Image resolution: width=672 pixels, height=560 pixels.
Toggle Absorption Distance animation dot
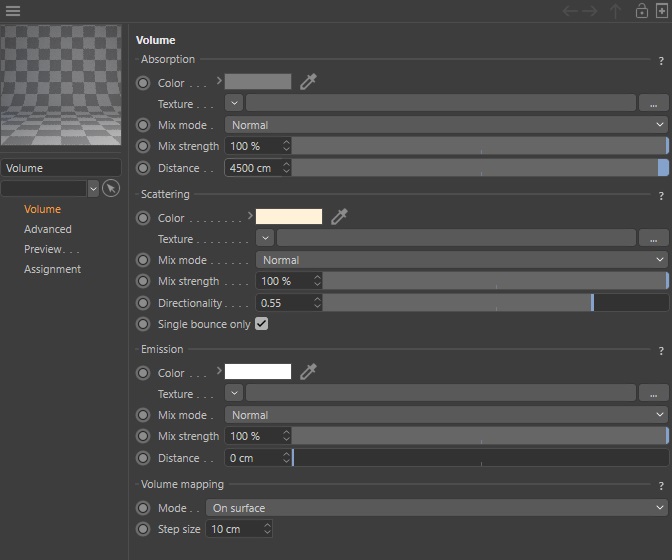(x=143, y=168)
